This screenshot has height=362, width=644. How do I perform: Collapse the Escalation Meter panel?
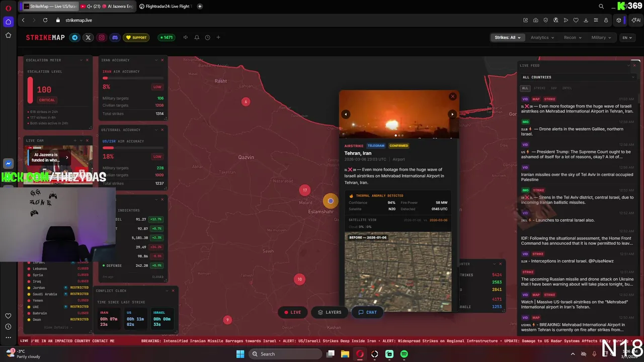(x=81, y=60)
